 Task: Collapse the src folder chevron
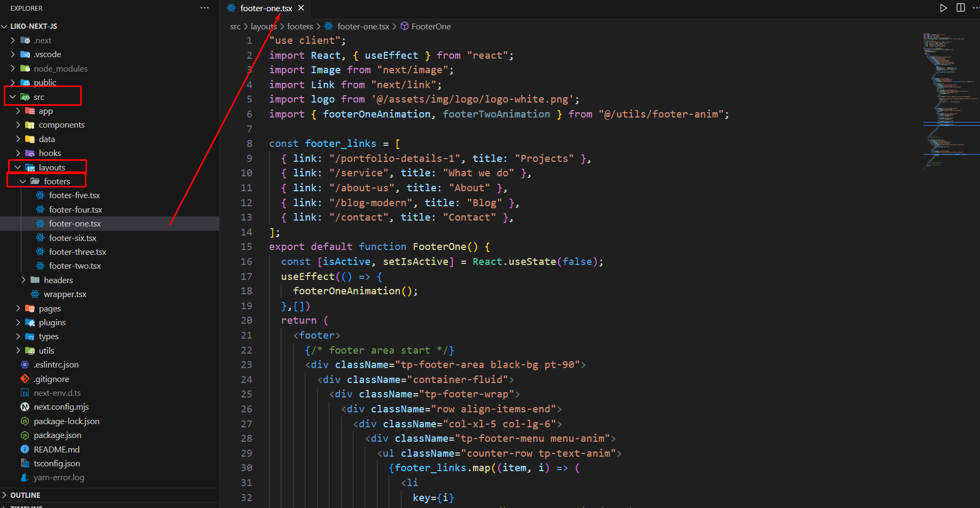[x=13, y=97]
